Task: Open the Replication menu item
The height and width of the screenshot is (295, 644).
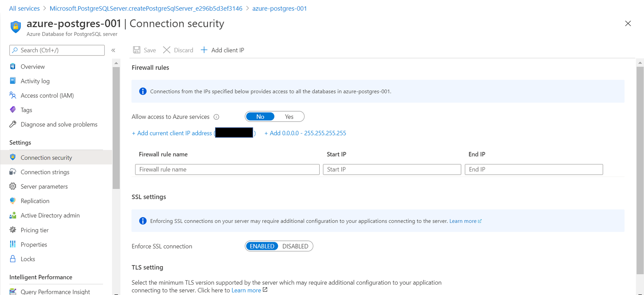Action: [35, 201]
